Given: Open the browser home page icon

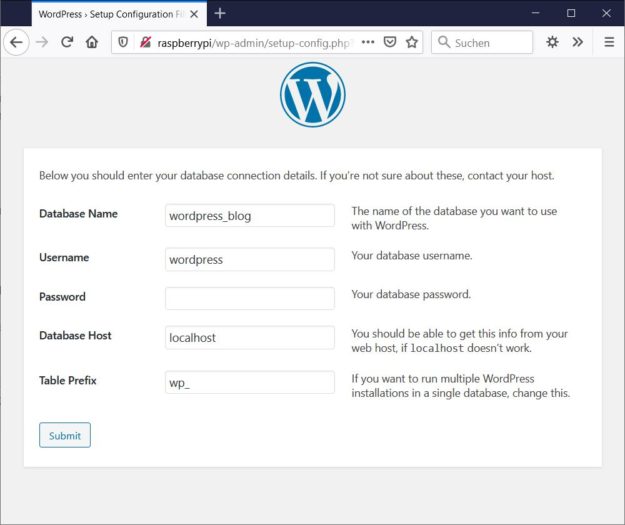Looking at the screenshot, I should point(92,42).
